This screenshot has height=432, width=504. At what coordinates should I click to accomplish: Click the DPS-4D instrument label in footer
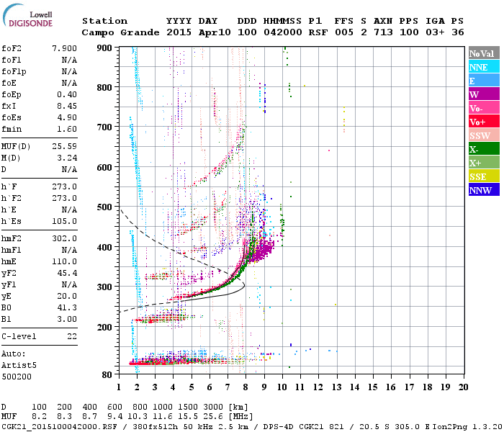pyautogui.click(x=279, y=427)
